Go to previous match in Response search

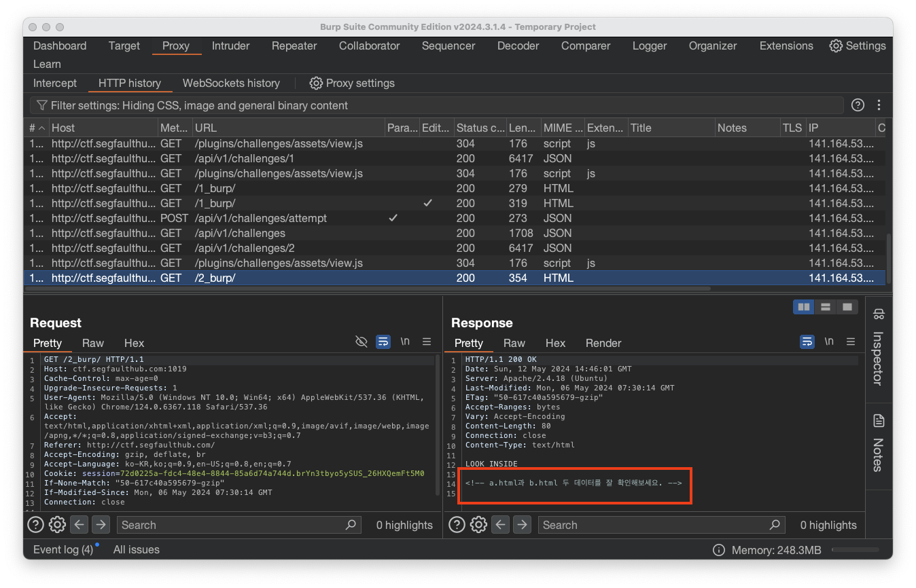coord(500,525)
